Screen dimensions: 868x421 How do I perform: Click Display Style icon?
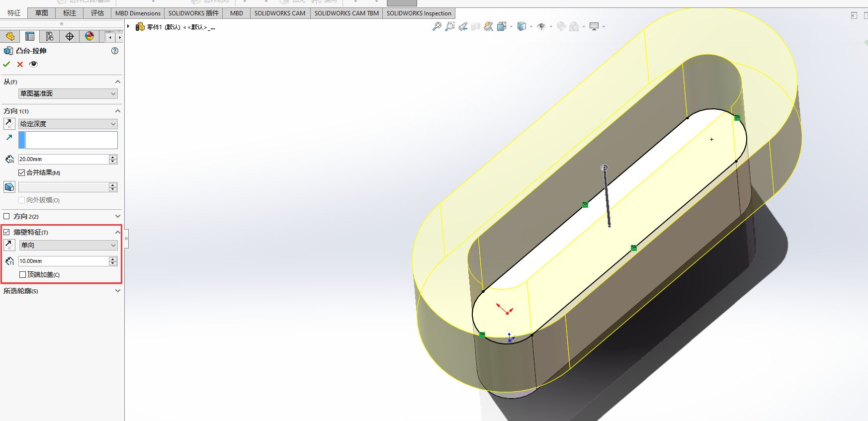tap(521, 26)
